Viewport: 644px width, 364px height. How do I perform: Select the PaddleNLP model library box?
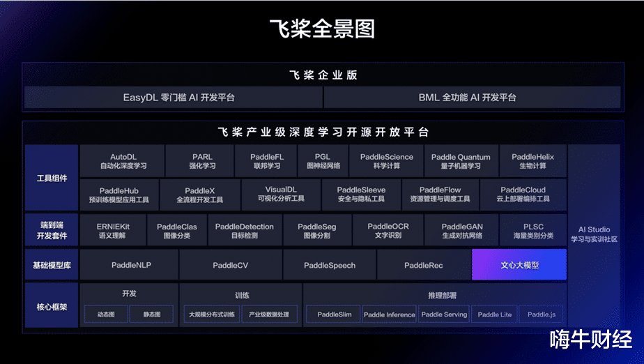coord(130,264)
